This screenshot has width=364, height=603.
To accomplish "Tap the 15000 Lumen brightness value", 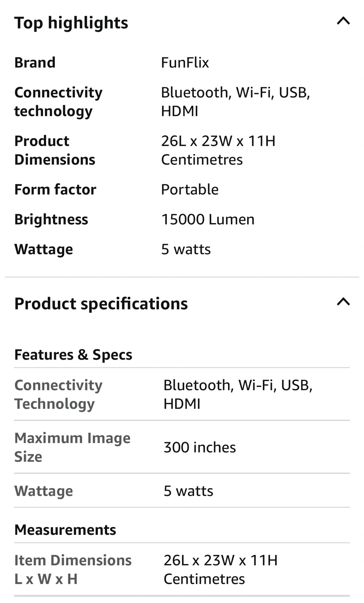I will click(208, 219).
